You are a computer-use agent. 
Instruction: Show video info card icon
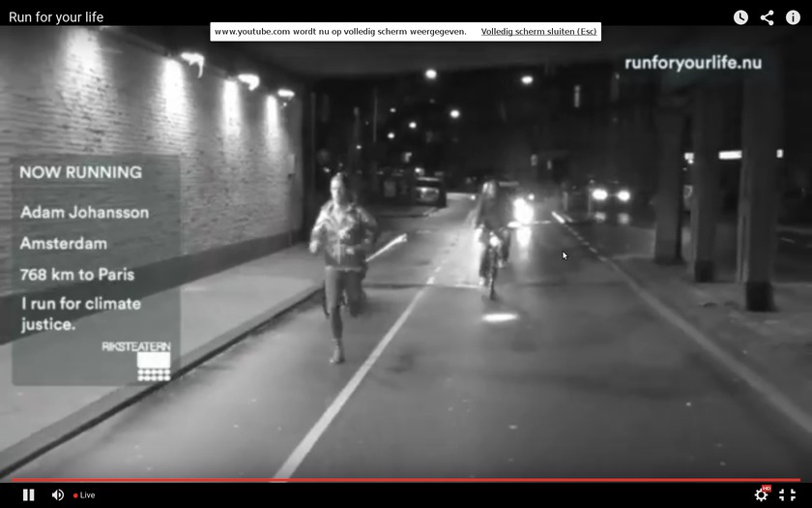click(x=793, y=17)
